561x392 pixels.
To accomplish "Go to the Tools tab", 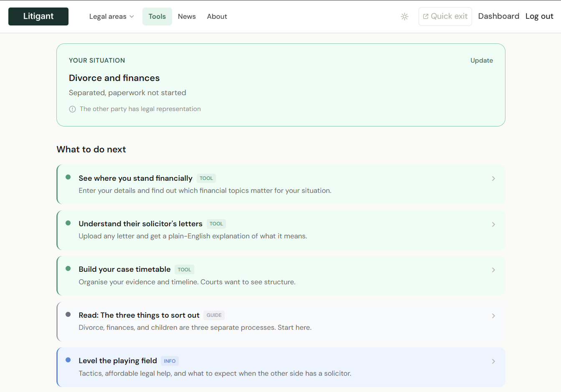I will tap(157, 17).
